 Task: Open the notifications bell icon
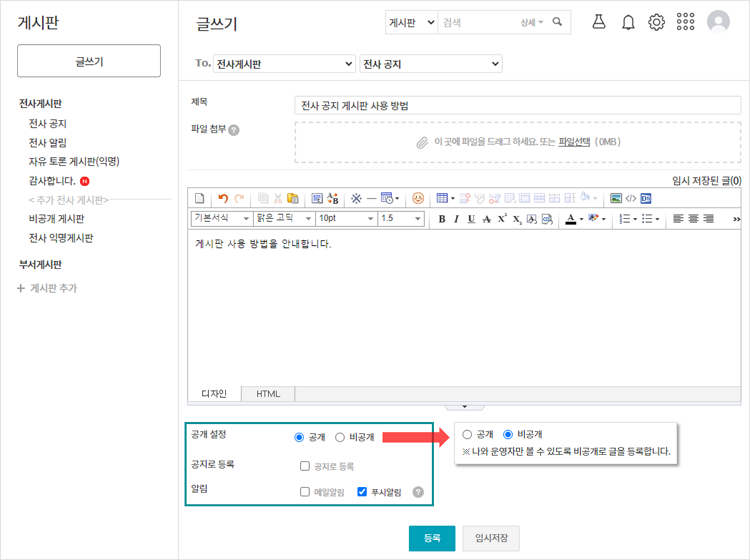click(628, 22)
